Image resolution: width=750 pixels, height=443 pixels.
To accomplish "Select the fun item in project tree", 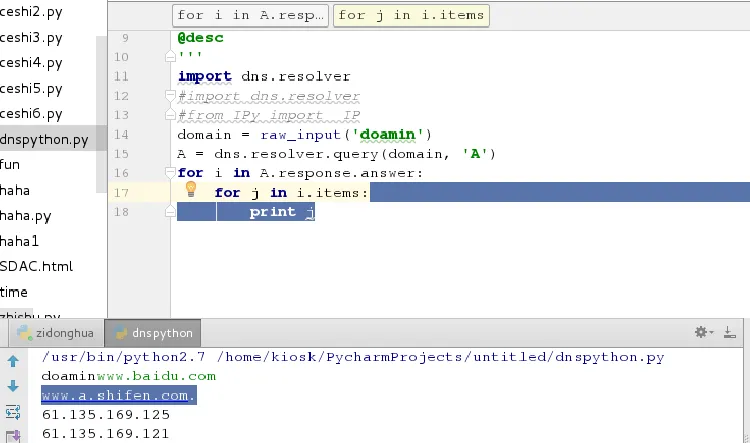I will click(x=10, y=165).
